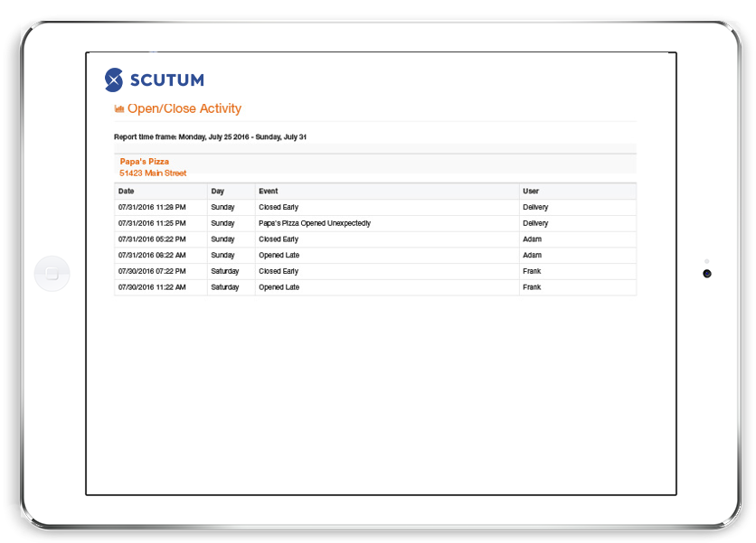Select the Open/Close Activity heading
This screenshot has height=543, width=756.
click(x=184, y=108)
